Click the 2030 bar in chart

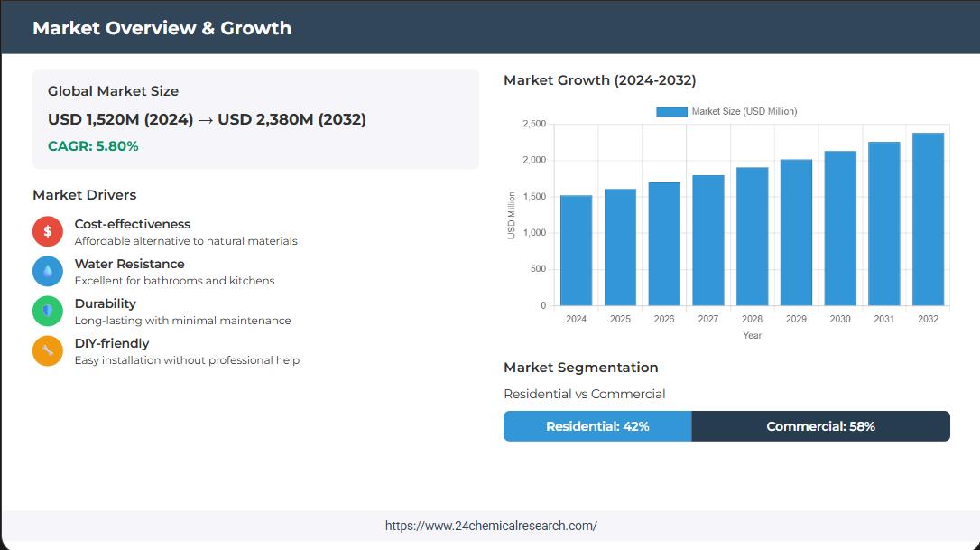tap(840, 228)
